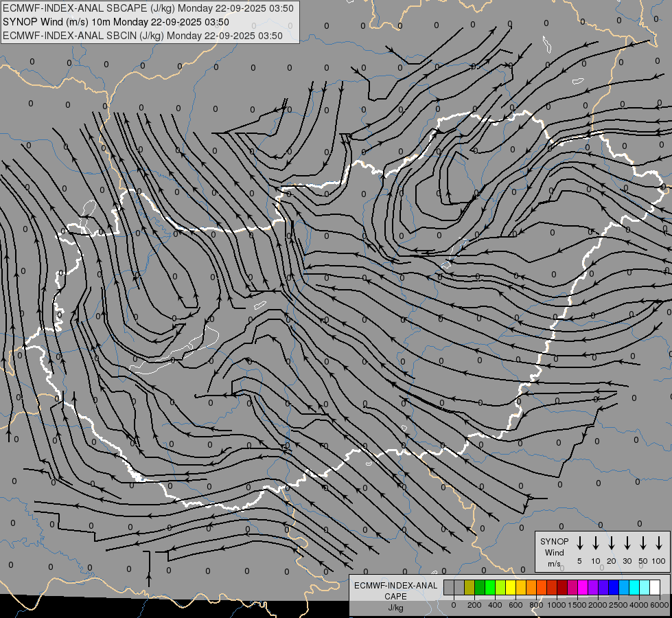Image resolution: width=672 pixels, height=618 pixels.
Task: Click the '5' speed label in wind legend
Action: [579, 561]
